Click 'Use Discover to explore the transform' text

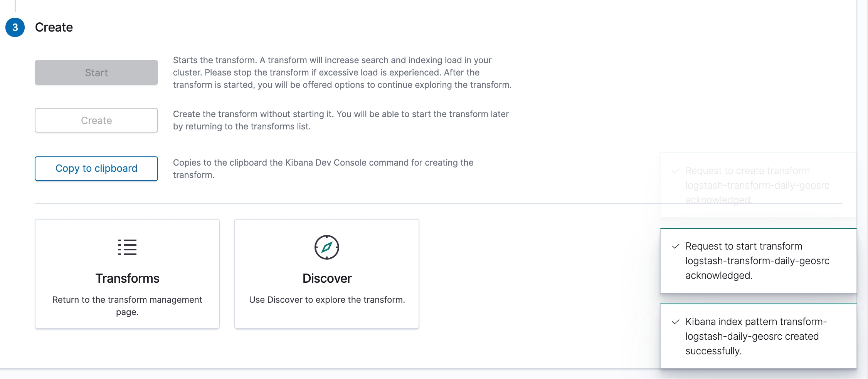[327, 300]
